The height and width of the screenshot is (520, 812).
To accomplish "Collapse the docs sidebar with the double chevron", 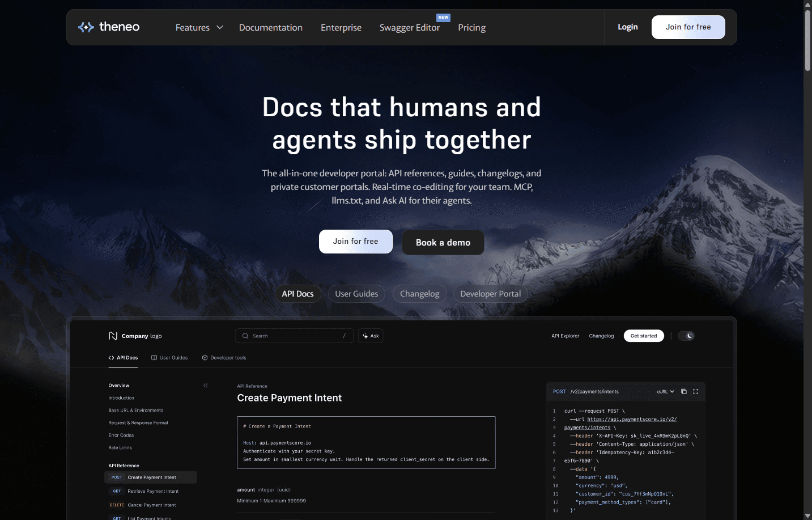I will click(x=206, y=386).
